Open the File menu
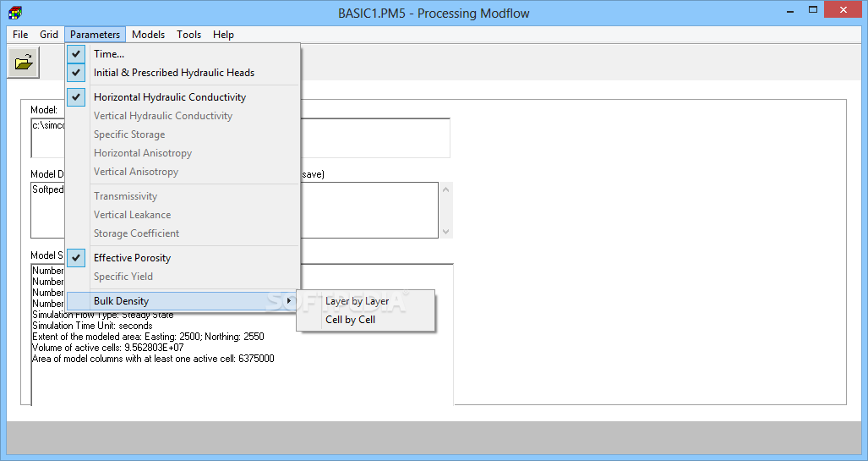The height and width of the screenshot is (461, 868). pos(20,35)
